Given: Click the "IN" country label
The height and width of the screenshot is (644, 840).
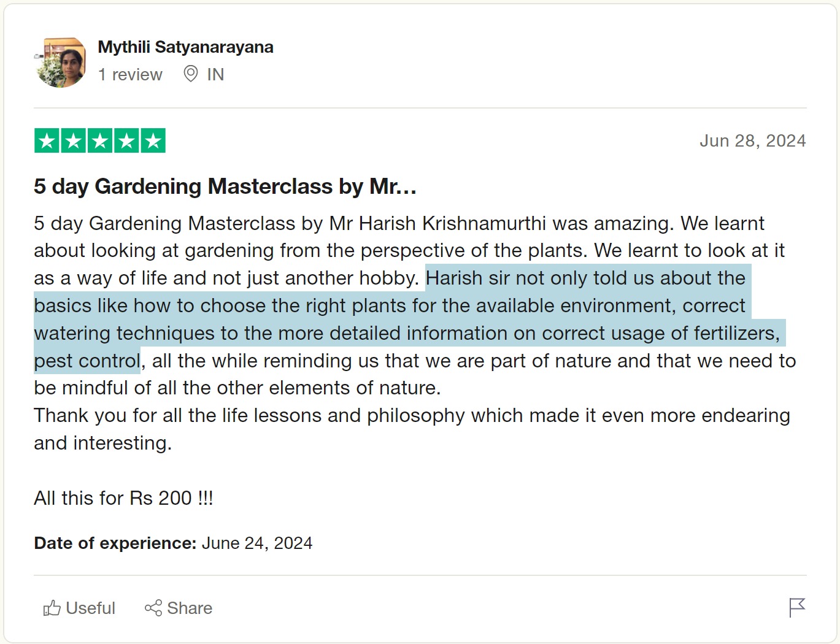Looking at the screenshot, I should pos(215,75).
